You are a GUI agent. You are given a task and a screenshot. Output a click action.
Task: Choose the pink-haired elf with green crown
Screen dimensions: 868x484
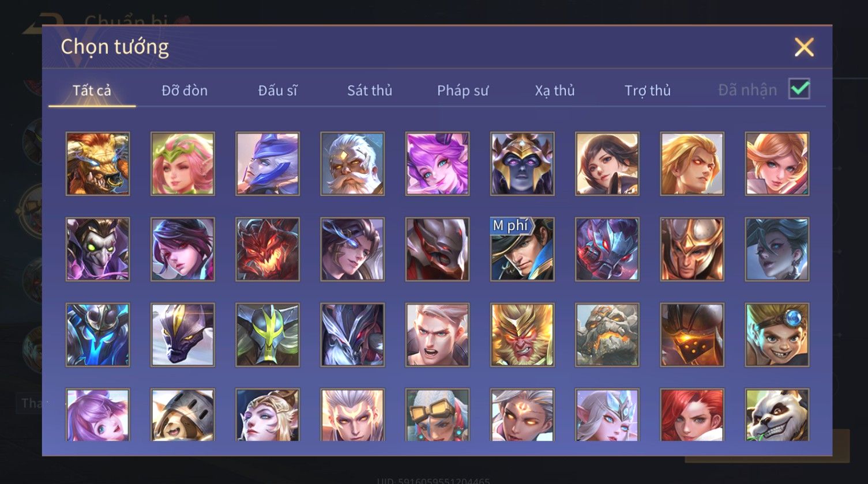[x=182, y=164]
